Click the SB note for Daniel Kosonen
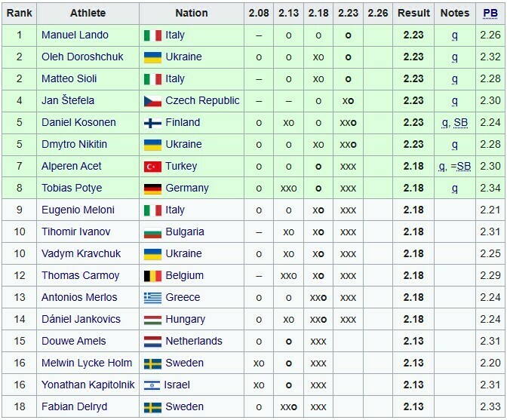The image size is (507, 420). (x=462, y=123)
